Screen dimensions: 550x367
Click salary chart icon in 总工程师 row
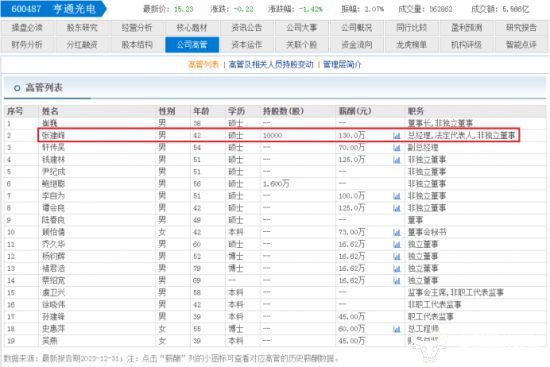coord(397,329)
